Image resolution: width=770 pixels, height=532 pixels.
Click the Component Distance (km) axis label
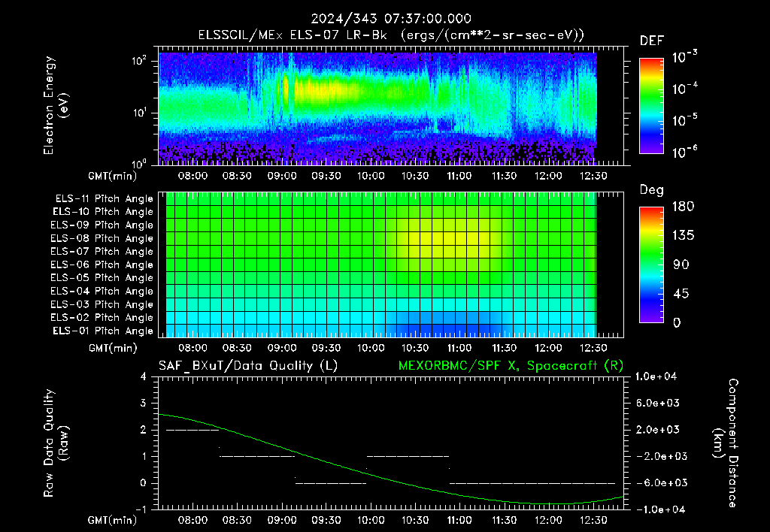click(x=726, y=443)
